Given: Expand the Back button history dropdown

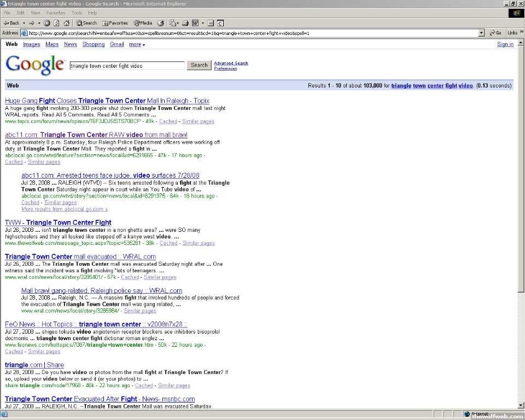Looking at the screenshot, I should tap(24, 23).
